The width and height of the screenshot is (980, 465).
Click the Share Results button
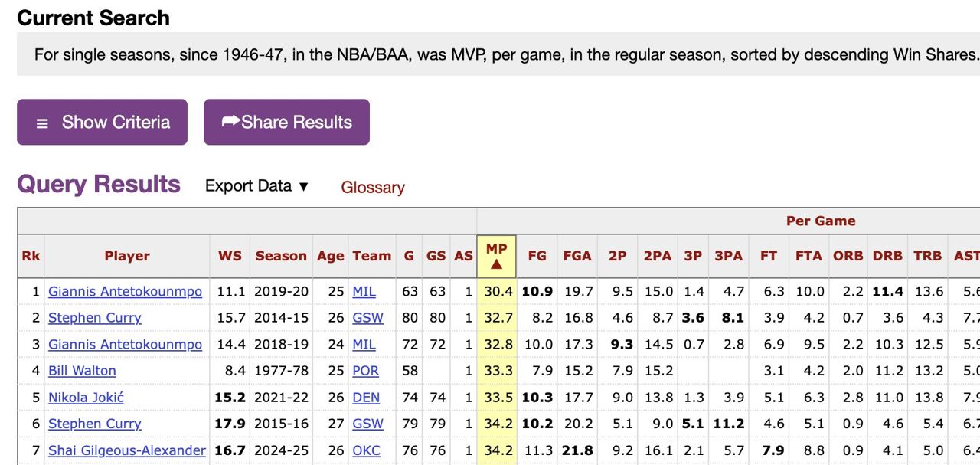coord(287,122)
